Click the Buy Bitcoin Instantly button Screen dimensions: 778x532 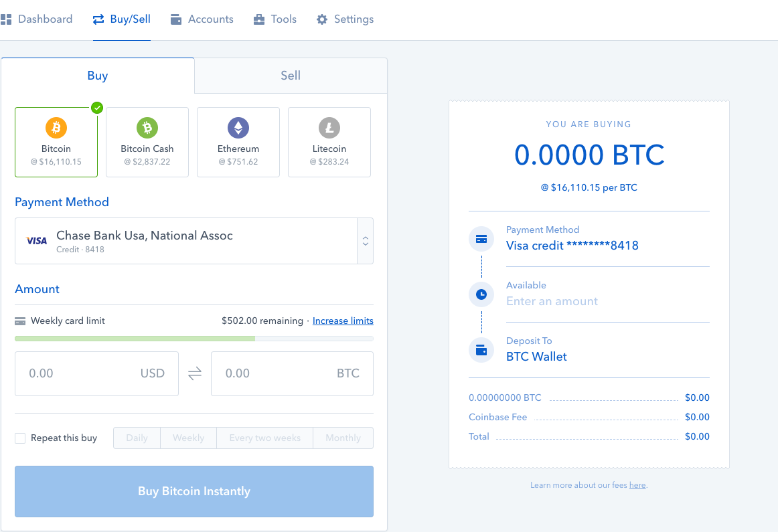194,491
